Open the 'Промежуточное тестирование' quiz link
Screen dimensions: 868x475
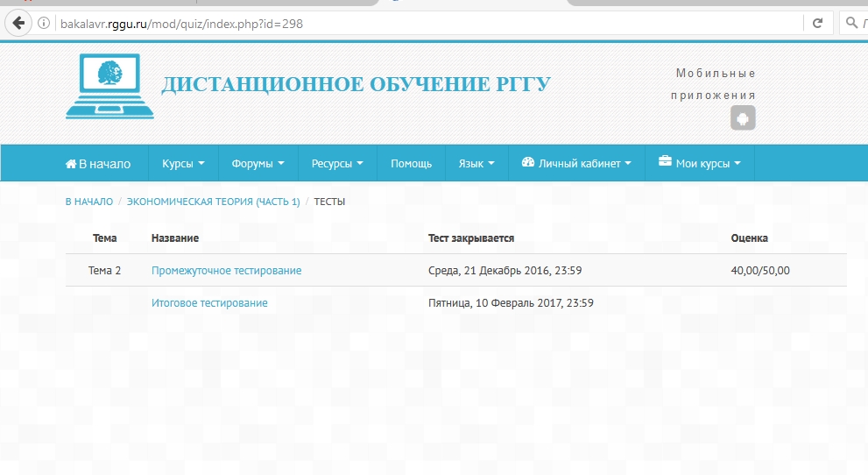tap(226, 271)
